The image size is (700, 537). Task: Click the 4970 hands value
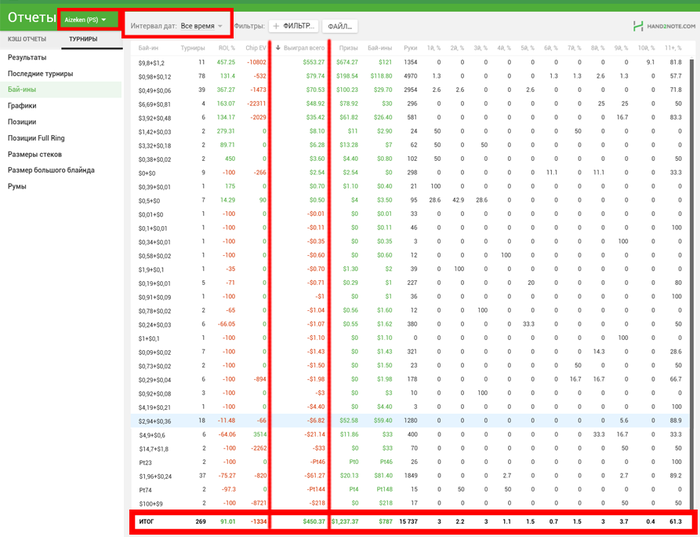(x=410, y=76)
